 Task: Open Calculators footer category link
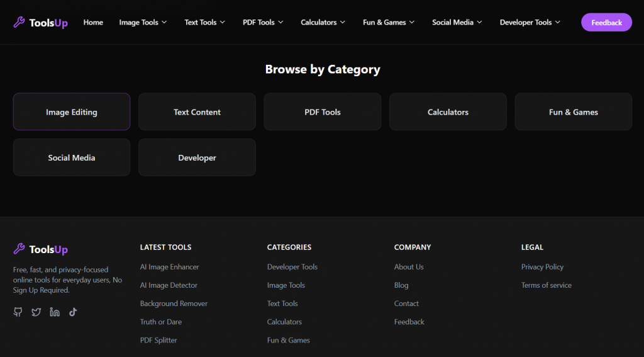[285, 322]
